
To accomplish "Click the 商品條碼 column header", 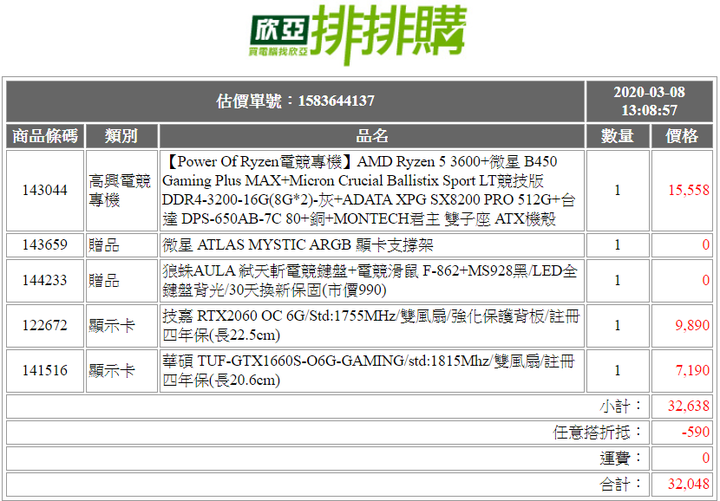I will pos(45,136).
